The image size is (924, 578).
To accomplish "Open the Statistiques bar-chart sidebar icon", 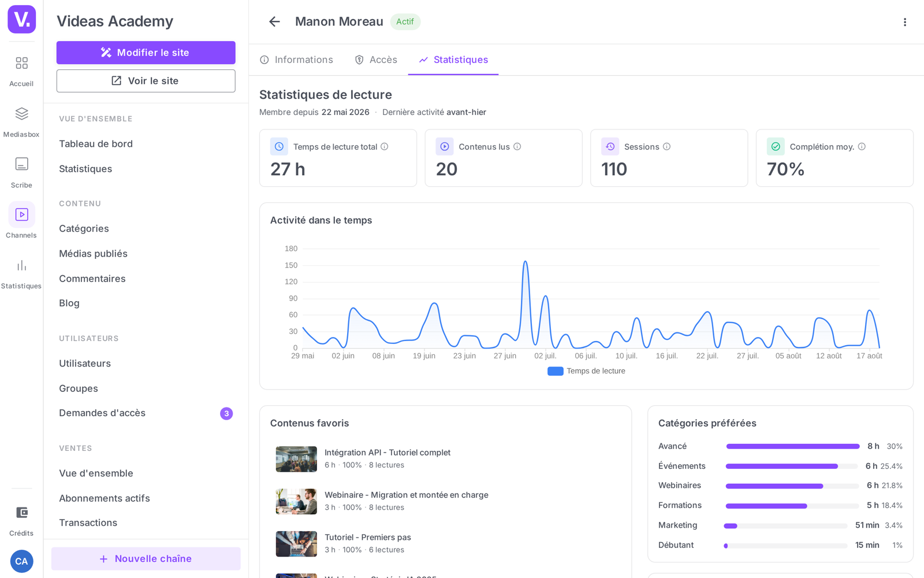I will [x=21, y=265].
